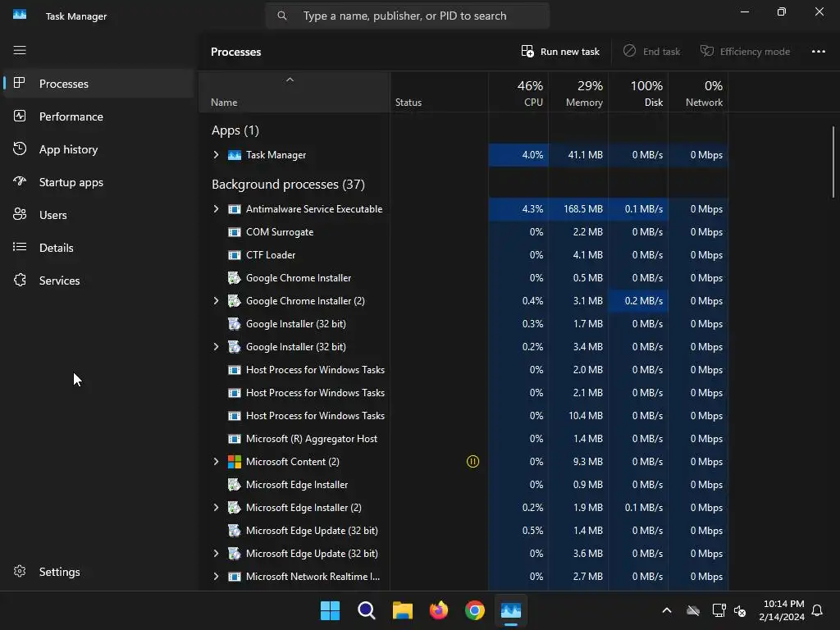The height and width of the screenshot is (630, 840).
Task: Click the COM Surrogate process icon
Action: tap(235, 232)
